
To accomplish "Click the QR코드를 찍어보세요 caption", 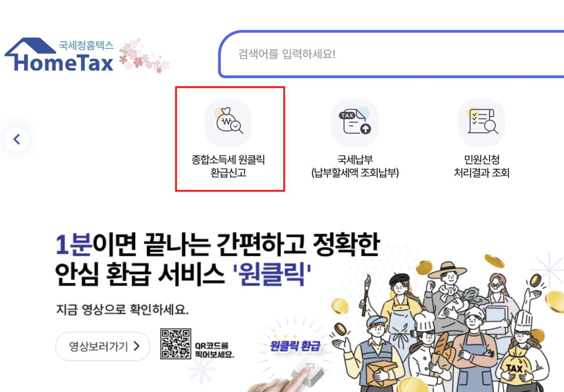I will pyautogui.click(x=214, y=350).
